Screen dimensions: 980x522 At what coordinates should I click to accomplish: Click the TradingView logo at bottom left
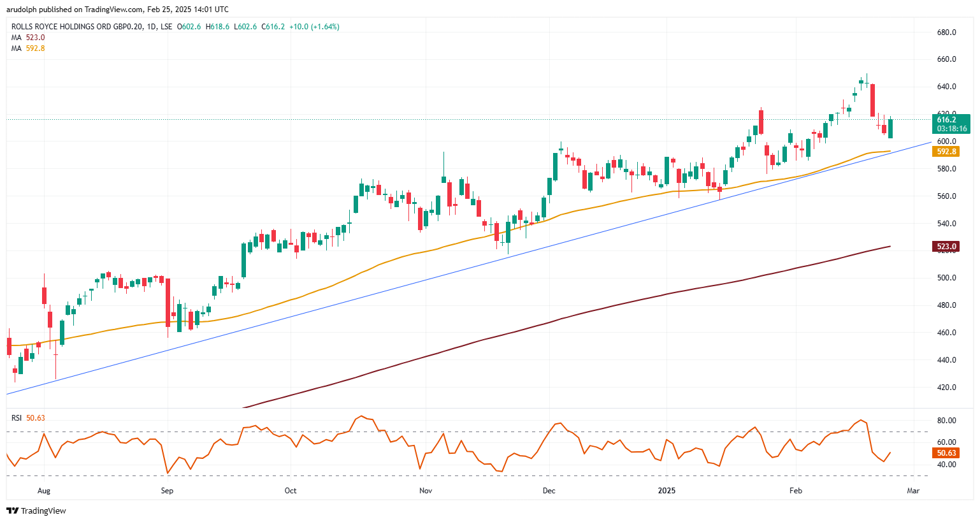tap(36, 511)
